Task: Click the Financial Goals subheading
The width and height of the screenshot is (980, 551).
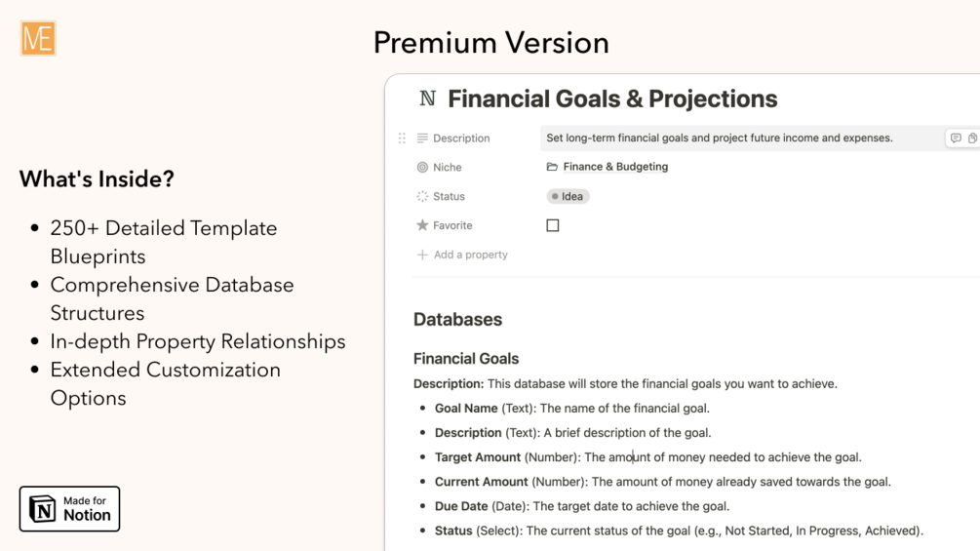Action: point(466,358)
